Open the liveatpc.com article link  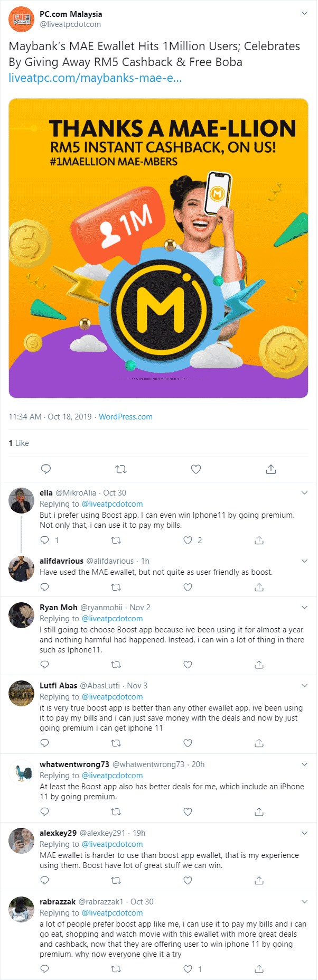click(95, 78)
